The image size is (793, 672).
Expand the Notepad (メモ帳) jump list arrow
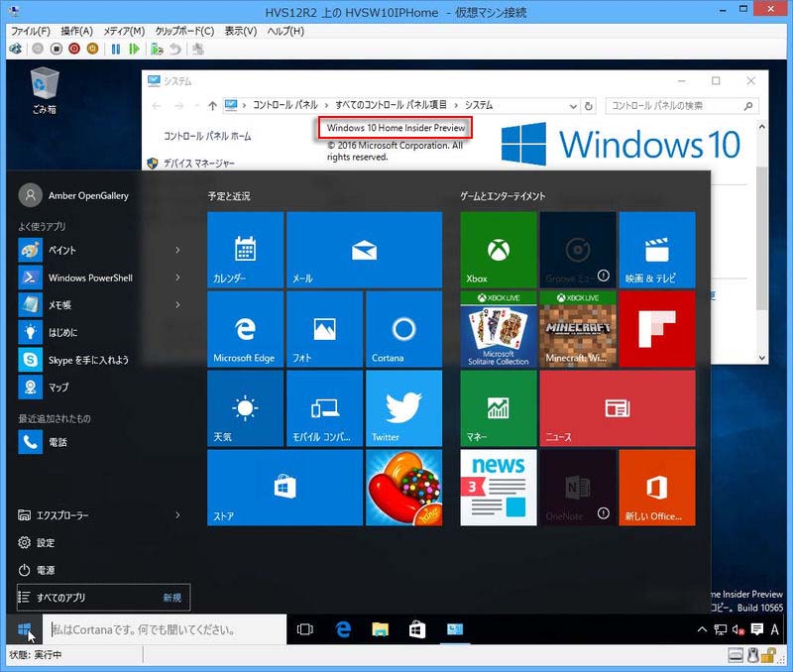(177, 305)
